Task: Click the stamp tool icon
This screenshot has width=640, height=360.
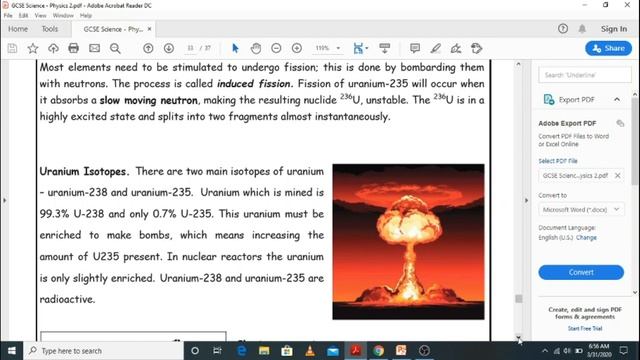Action: [x=476, y=48]
